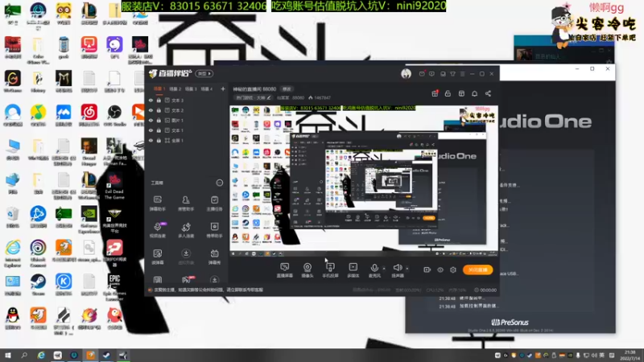
Task: Mute the speaker in the bottom bar
Action: point(397,270)
